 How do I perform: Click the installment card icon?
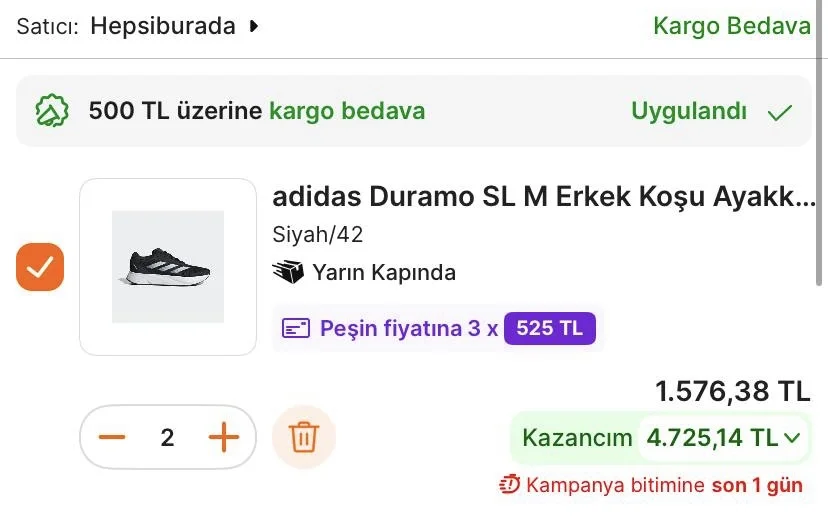pos(295,328)
